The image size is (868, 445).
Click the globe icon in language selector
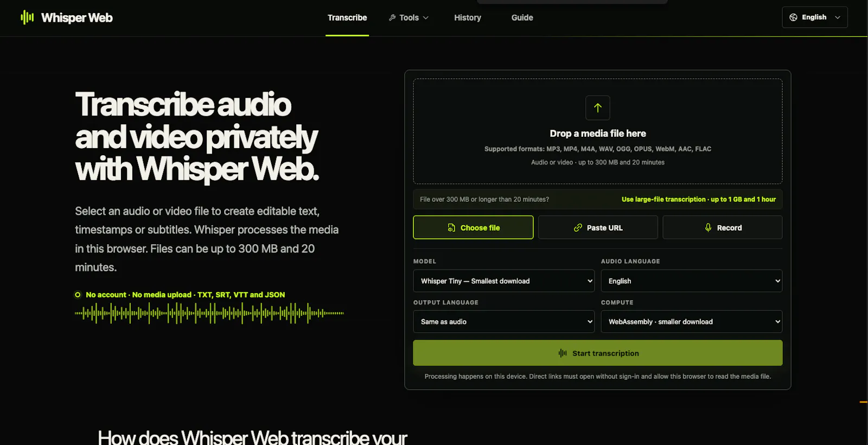point(793,17)
